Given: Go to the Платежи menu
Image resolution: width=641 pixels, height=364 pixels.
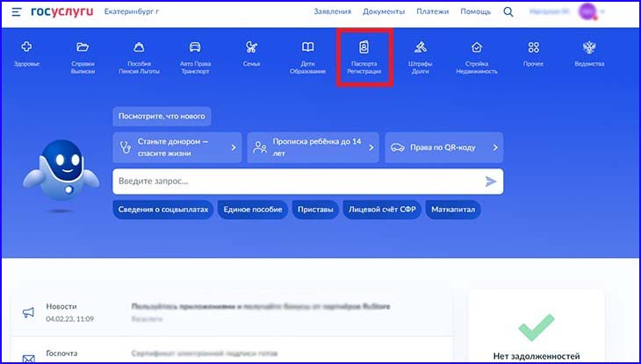Looking at the screenshot, I should tap(432, 12).
